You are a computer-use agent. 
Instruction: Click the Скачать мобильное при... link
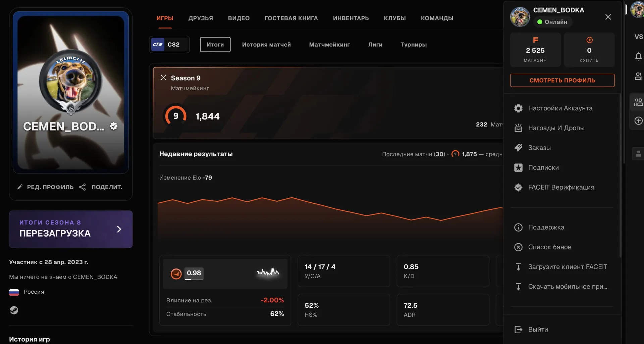[x=568, y=287]
